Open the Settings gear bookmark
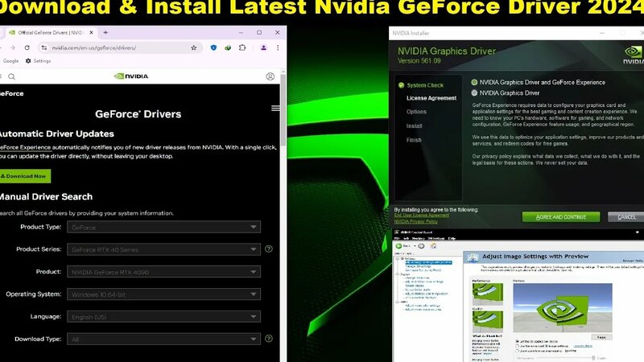Viewport: 644px width, 362px height. pyautogui.click(x=38, y=61)
